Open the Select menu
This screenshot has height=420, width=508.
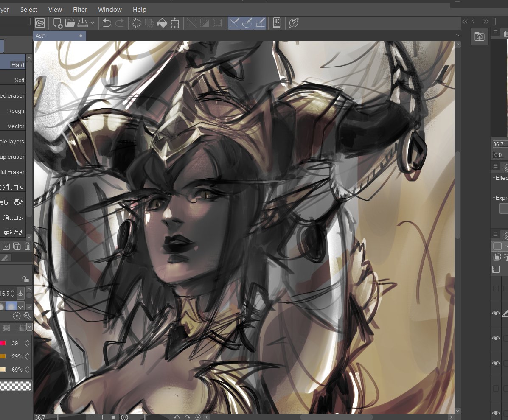pyautogui.click(x=29, y=10)
